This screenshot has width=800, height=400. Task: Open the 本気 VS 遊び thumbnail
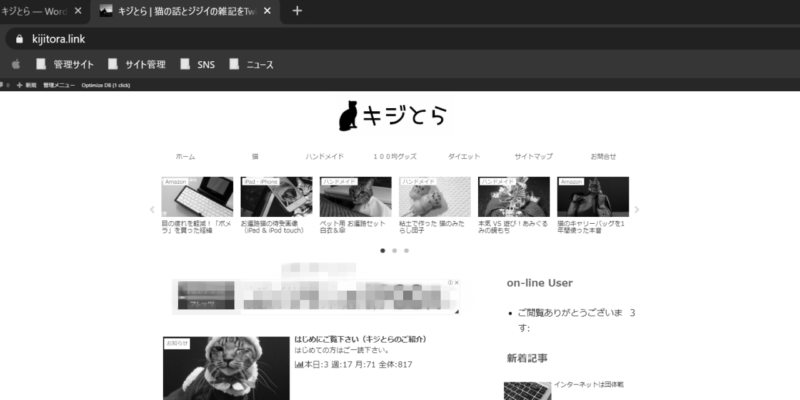pyautogui.click(x=514, y=197)
